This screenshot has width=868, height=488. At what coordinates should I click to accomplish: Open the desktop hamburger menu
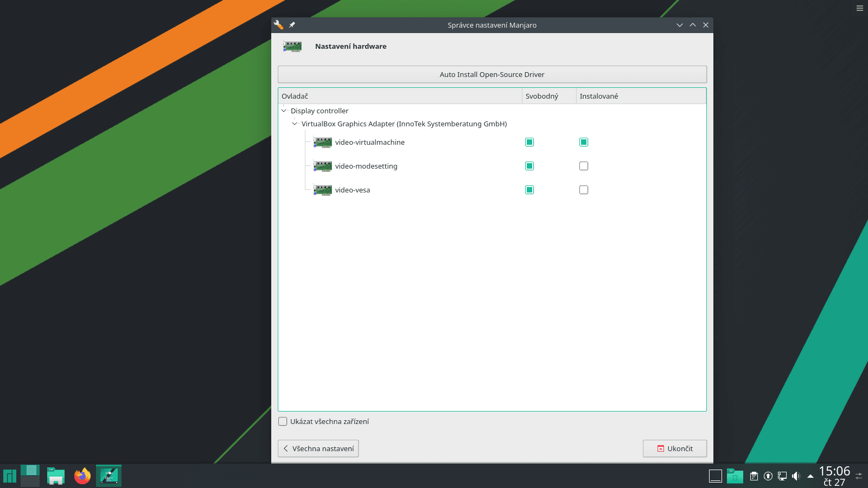tap(860, 8)
